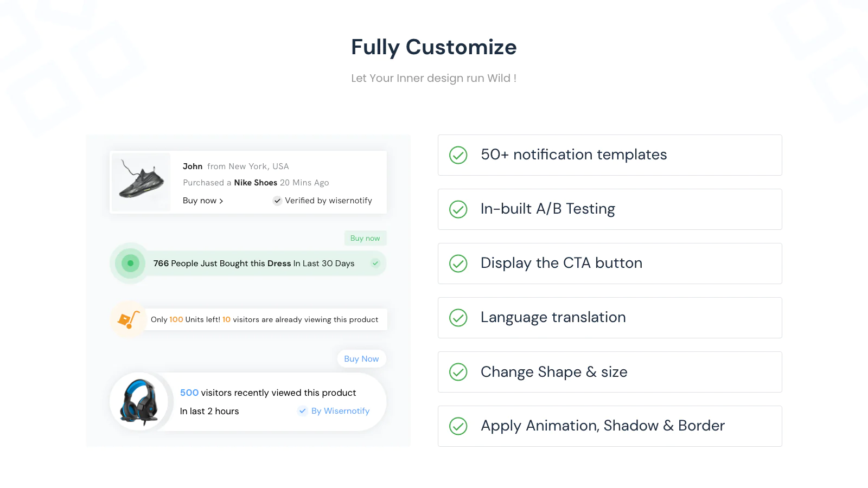Click the check icon beside Change Shape & size

pyautogui.click(x=458, y=372)
